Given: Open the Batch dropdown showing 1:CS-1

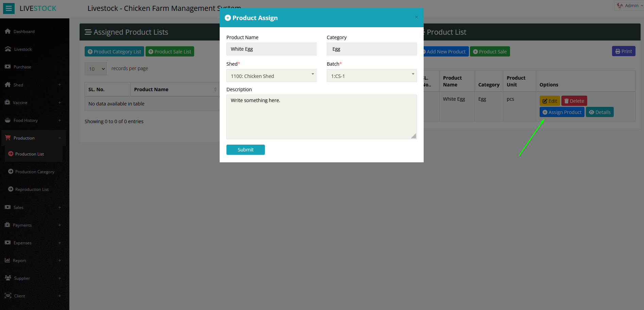Looking at the screenshot, I should point(371,76).
